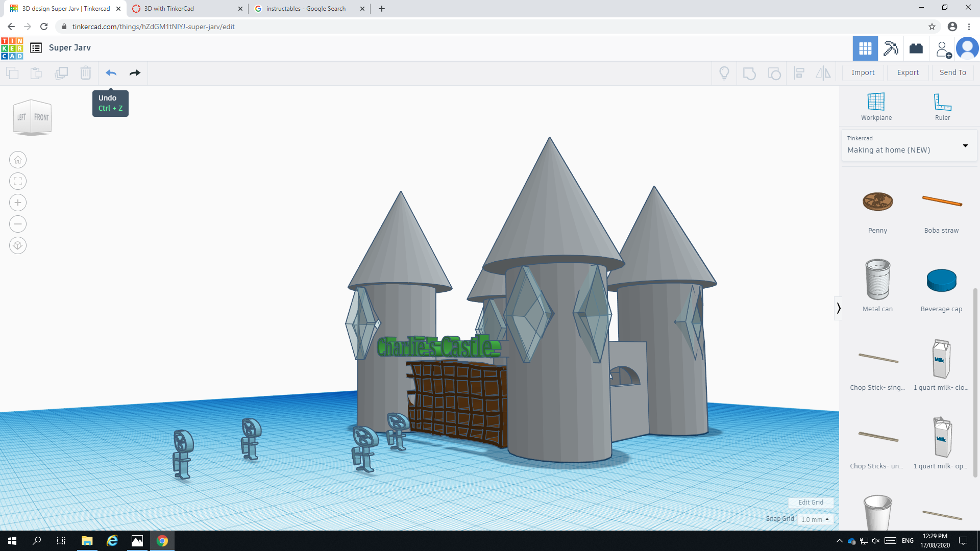Switch to 3D design grid view
Image resolution: width=980 pixels, height=551 pixels.
point(865,48)
